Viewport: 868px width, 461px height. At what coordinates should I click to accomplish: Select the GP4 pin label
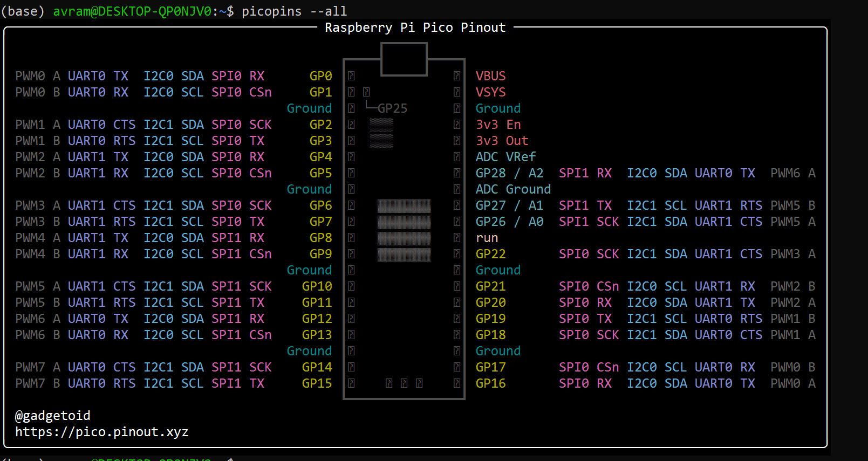coord(321,157)
